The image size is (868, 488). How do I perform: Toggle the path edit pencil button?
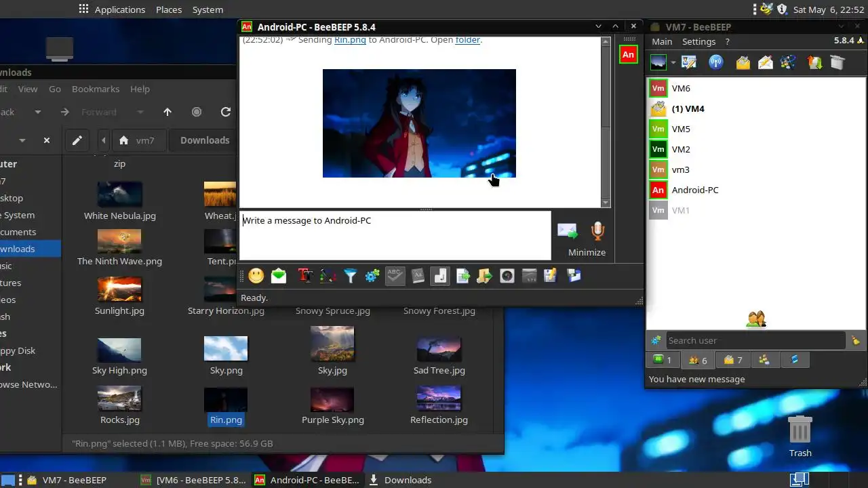pyautogui.click(x=77, y=140)
